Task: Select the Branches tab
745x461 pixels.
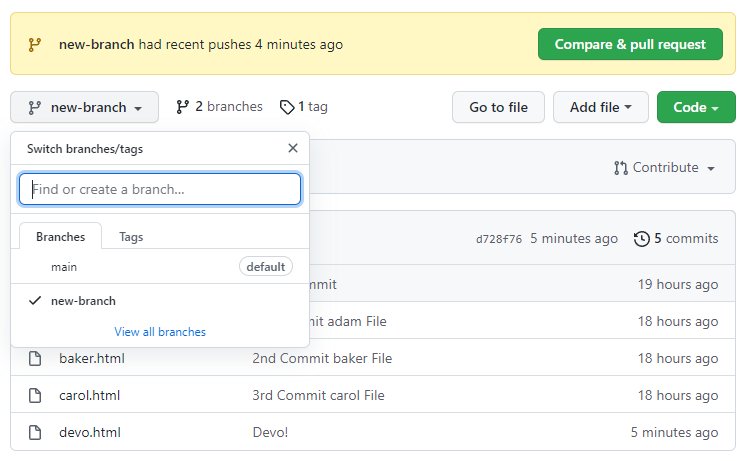Action: coord(60,237)
